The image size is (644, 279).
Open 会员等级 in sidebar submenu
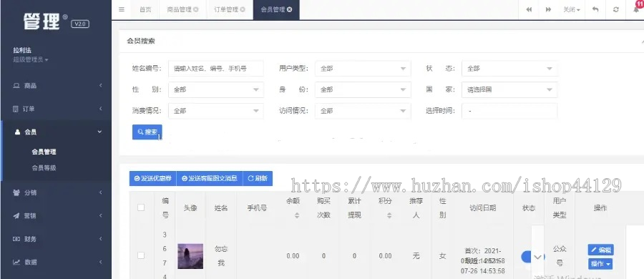pos(44,167)
